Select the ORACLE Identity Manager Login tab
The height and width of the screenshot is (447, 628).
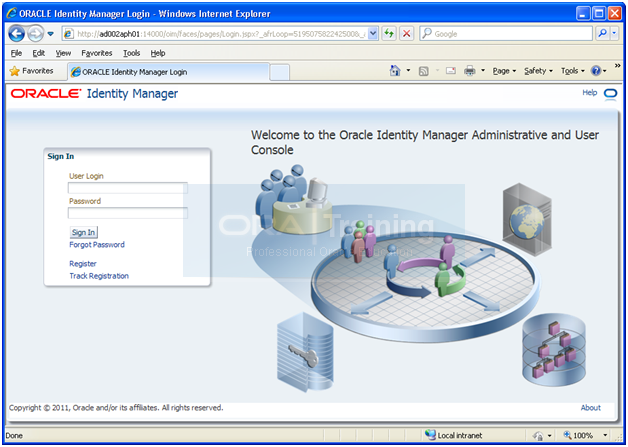[168, 72]
